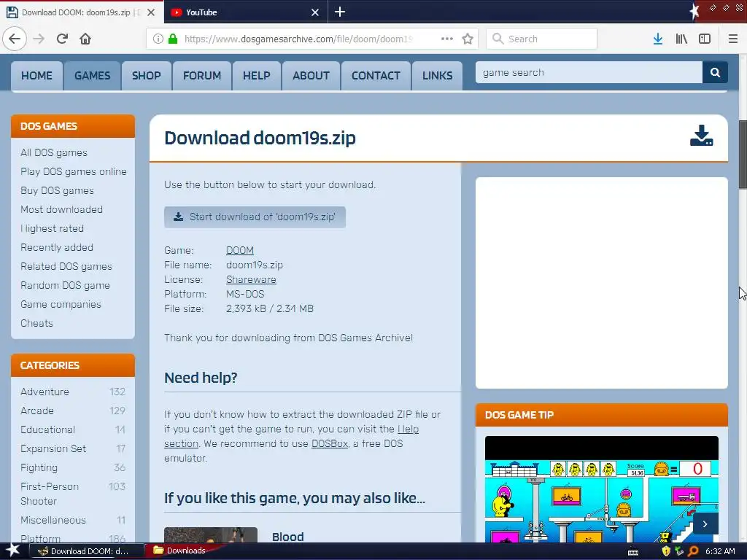The width and height of the screenshot is (747, 560).
Task: Click the address bar URL
Action: (x=298, y=39)
